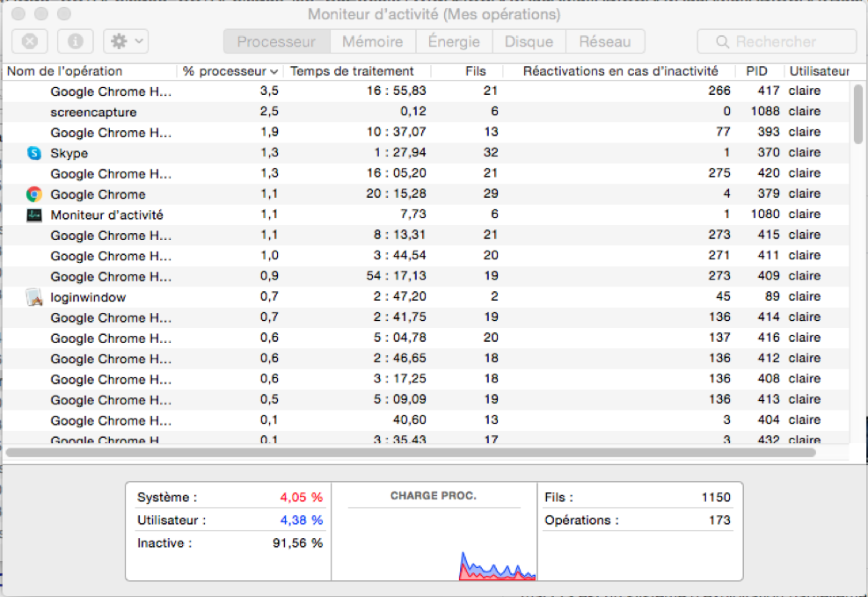The height and width of the screenshot is (597, 868).
Task: Select the Google Chrome H… row with PID 409
Action: coord(427,277)
